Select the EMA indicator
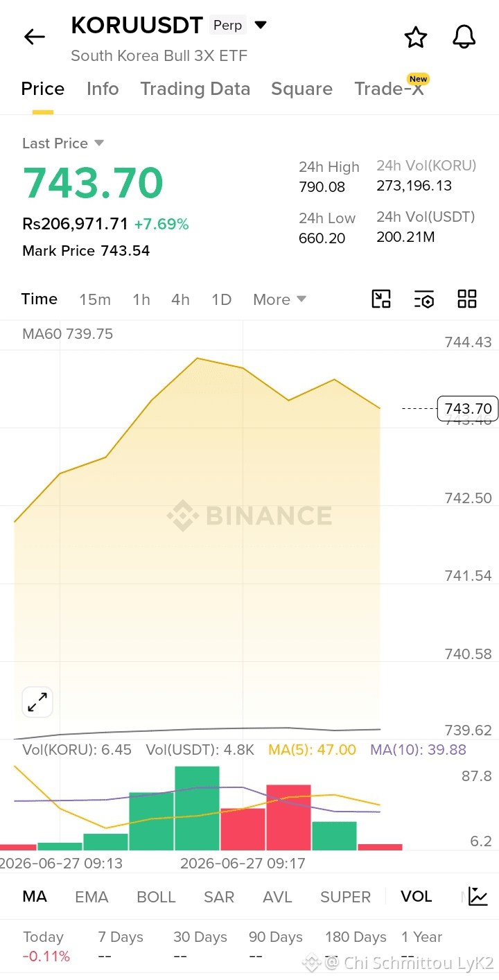This screenshot has height=980, width=499. (x=91, y=897)
